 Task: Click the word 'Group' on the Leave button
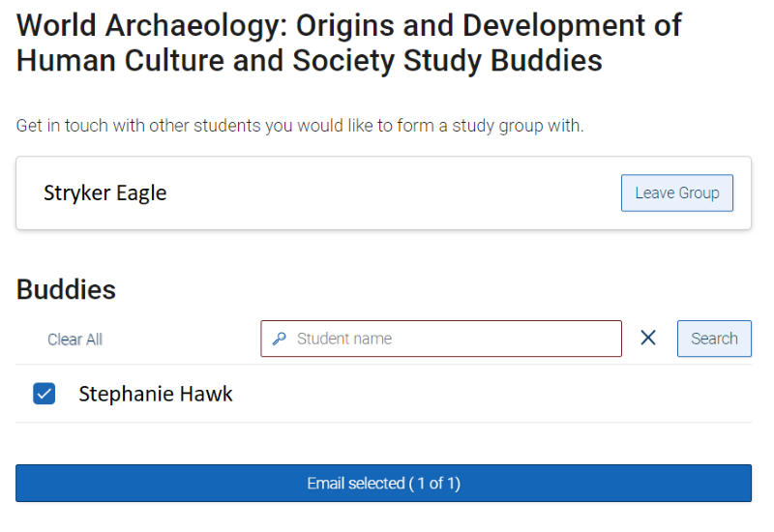699,192
